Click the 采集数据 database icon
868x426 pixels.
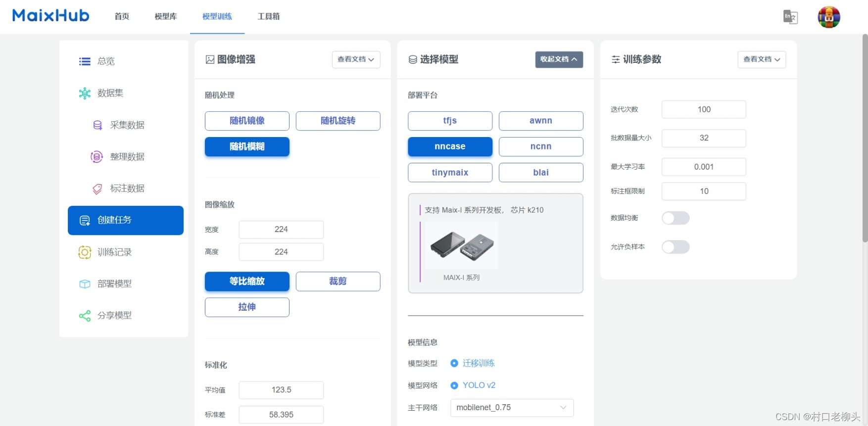point(97,125)
